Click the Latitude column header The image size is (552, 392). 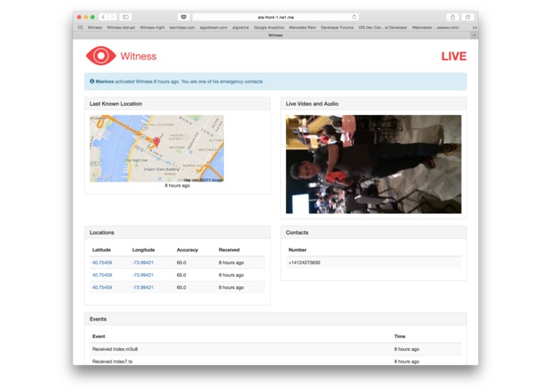coord(102,250)
